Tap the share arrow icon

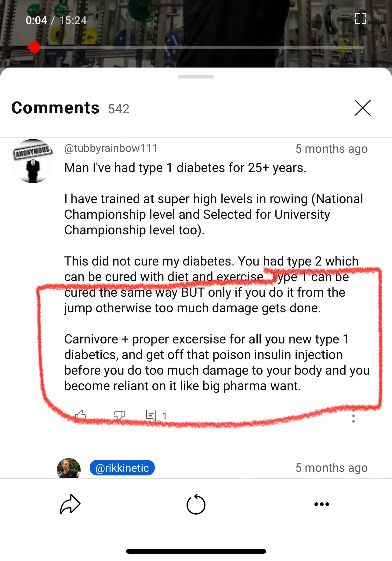[70, 504]
